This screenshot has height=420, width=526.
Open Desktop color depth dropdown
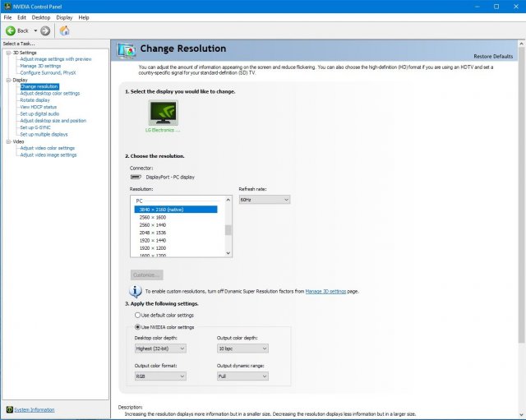click(x=159, y=348)
